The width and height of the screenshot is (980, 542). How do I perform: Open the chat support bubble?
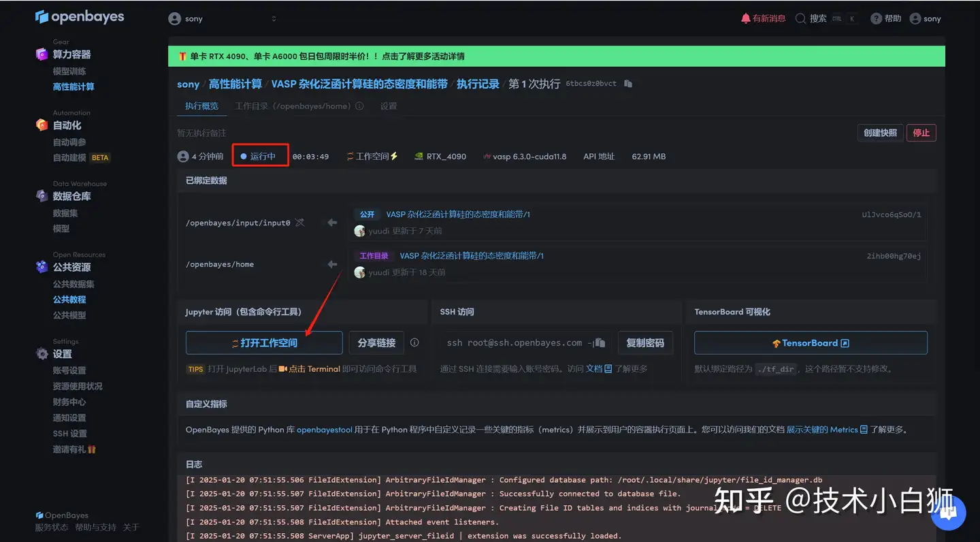tap(948, 512)
